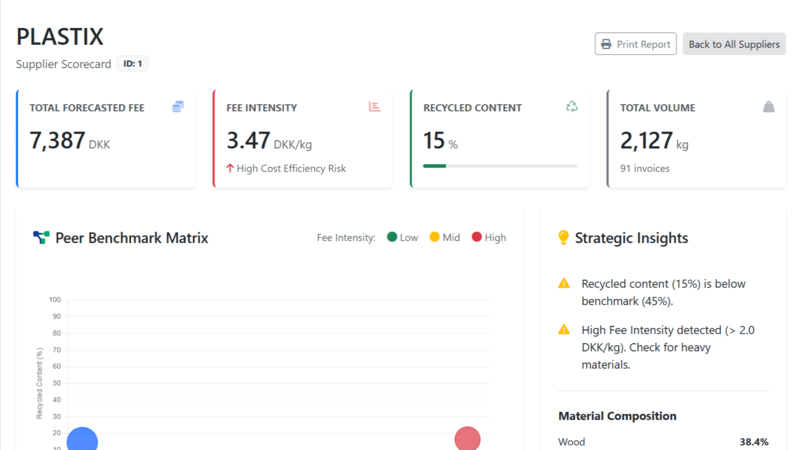
Task: Click the weight icon on Total Volume card
Action: [x=768, y=107]
